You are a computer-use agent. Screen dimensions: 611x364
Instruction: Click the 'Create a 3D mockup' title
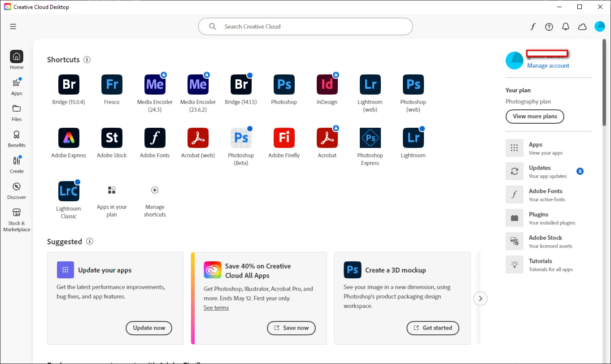(x=396, y=270)
